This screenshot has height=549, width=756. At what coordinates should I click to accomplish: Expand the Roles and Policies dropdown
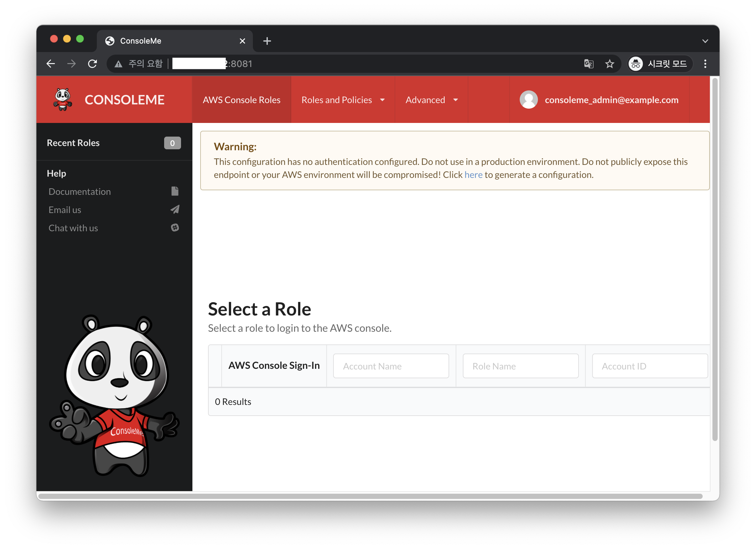(x=343, y=100)
